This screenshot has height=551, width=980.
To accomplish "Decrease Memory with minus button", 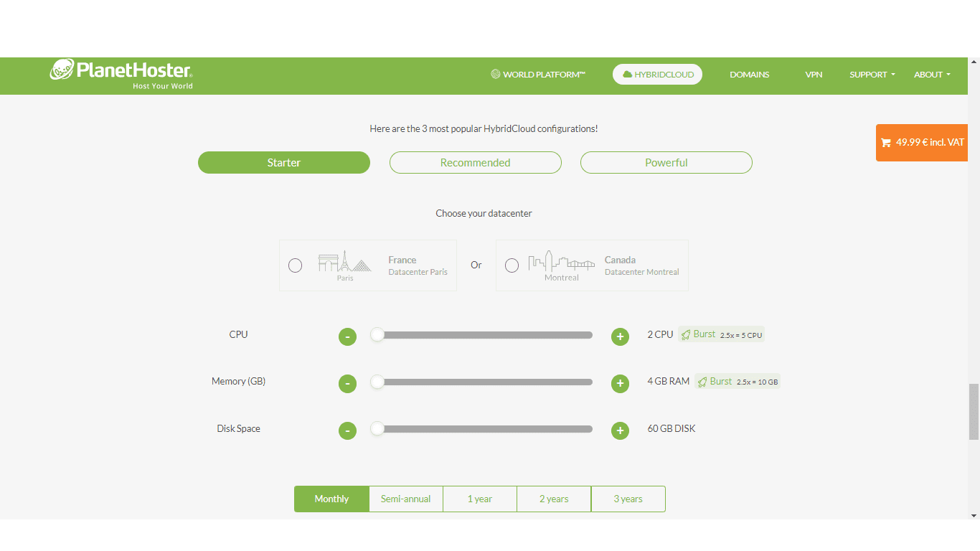I will [x=347, y=384].
